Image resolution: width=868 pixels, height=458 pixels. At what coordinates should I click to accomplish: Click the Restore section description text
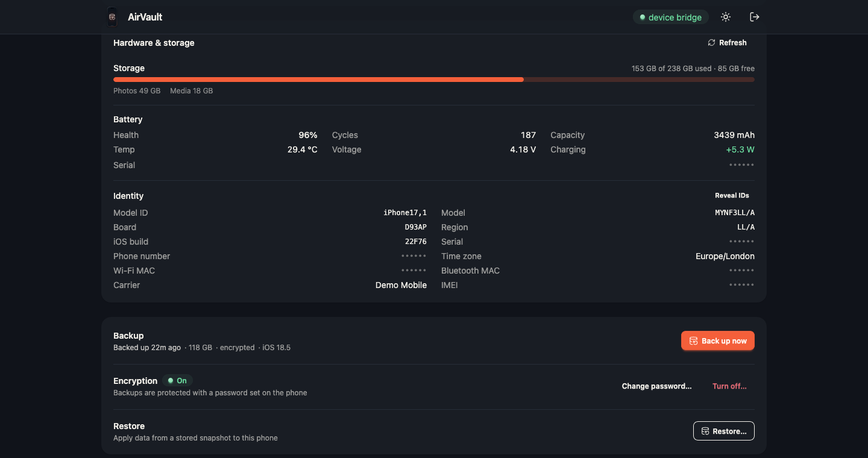195,438
